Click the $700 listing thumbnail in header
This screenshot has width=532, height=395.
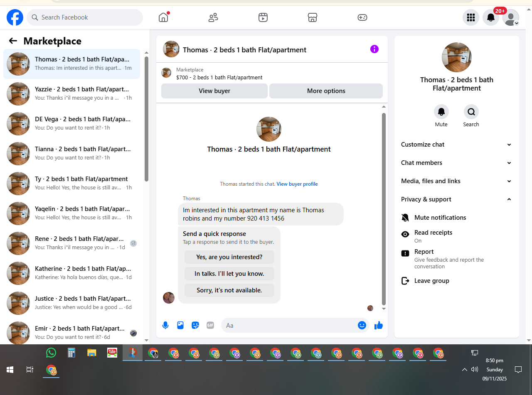[x=166, y=73]
